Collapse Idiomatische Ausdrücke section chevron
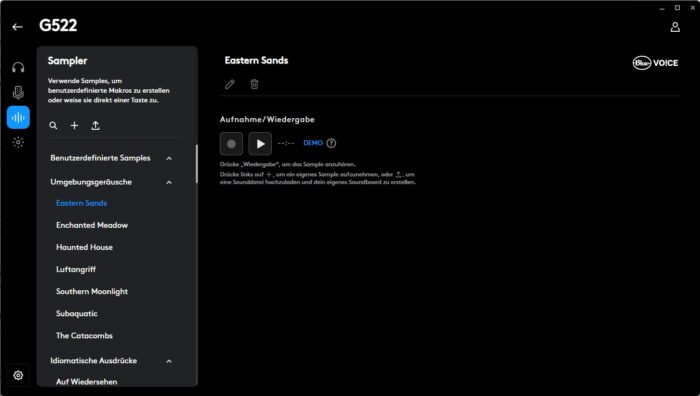The width and height of the screenshot is (700, 396). click(x=169, y=361)
